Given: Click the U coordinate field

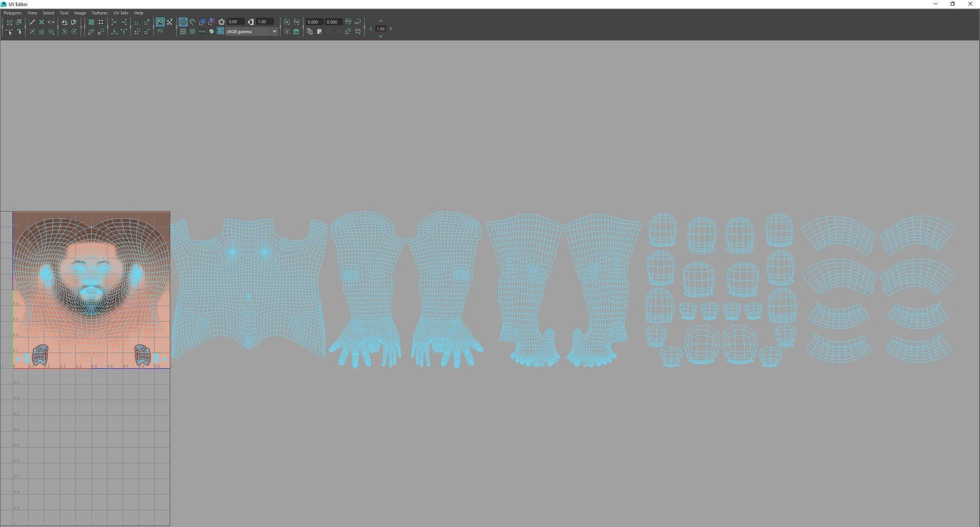Looking at the screenshot, I should pyautogui.click(x=314, y=22).
